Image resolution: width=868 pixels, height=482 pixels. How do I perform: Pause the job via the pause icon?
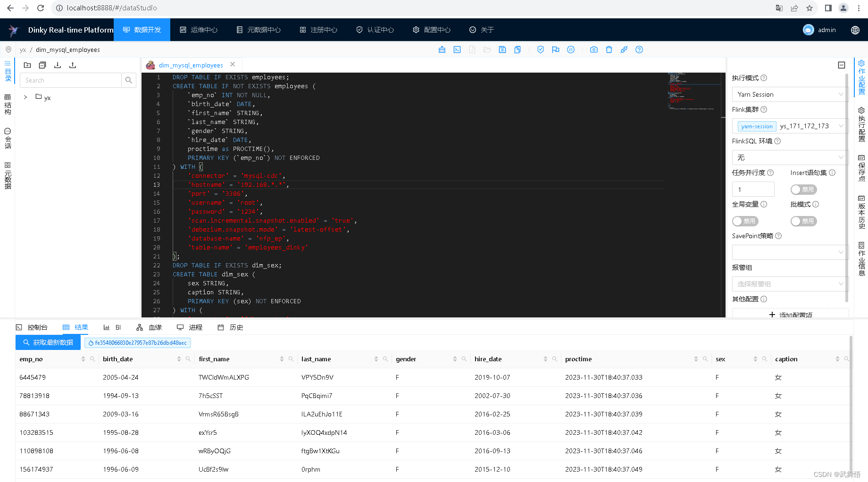571,50
